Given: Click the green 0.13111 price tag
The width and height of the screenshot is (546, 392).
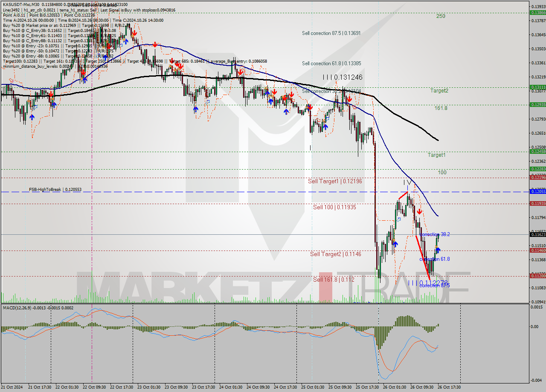Looking at the screenshot, I should 537,87.
